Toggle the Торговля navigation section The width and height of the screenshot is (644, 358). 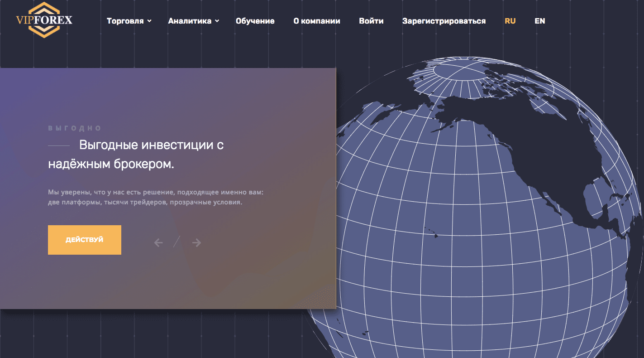coord(125,21)
